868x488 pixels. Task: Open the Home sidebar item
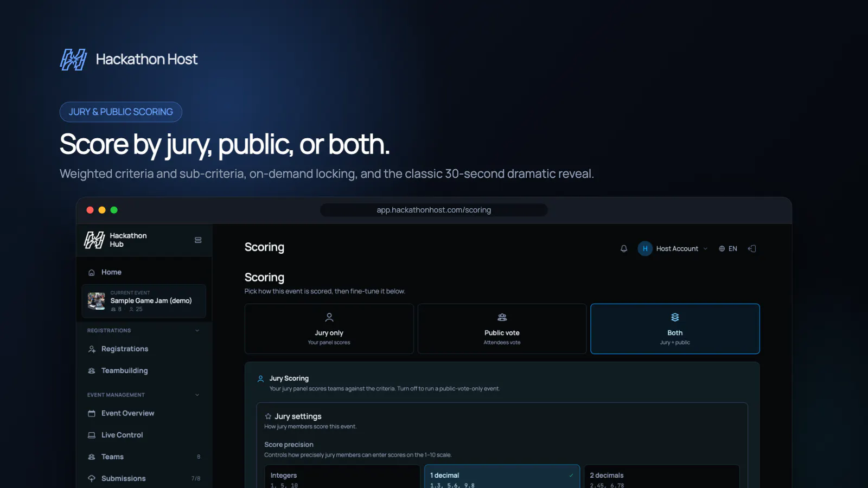pyautogui.click(x=144, y=272)
